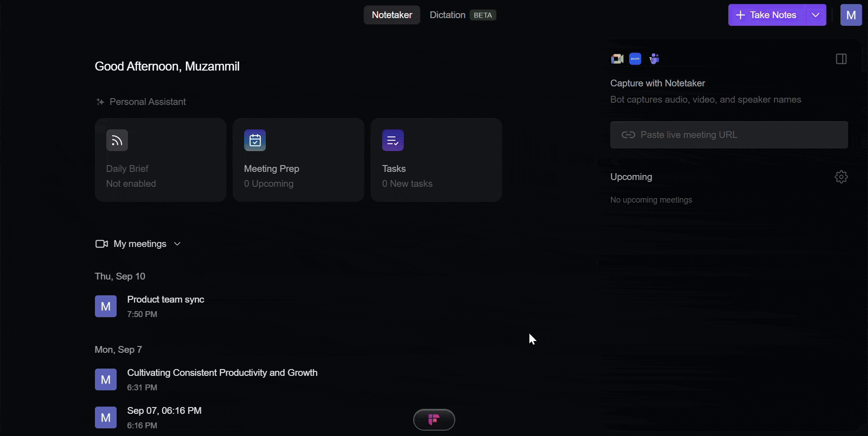This screenshot has height=436, width=868.
Task: Expand the My meetings filter dropdown
Action: click(x=177, y=244)
